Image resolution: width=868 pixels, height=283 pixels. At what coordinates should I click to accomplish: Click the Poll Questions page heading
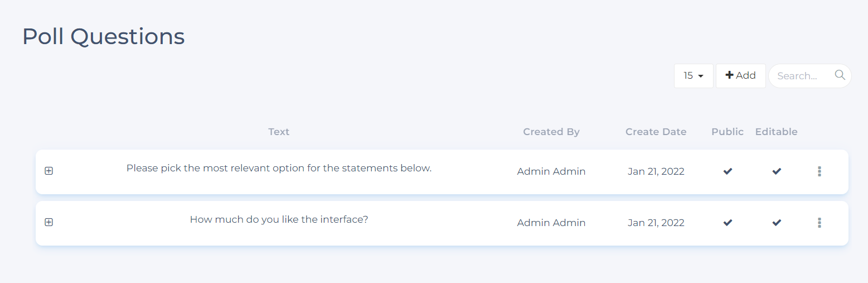tap(104, 36)
